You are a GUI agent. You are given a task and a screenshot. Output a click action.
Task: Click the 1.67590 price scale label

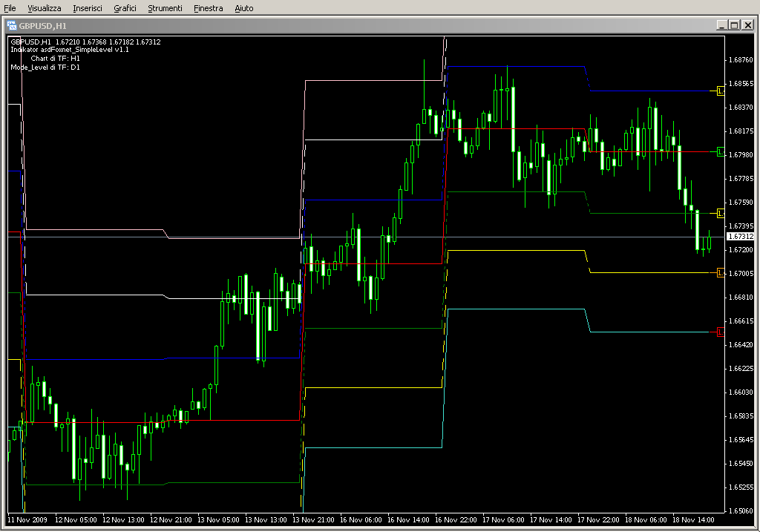pyautogui.click(x=741, y=202)
